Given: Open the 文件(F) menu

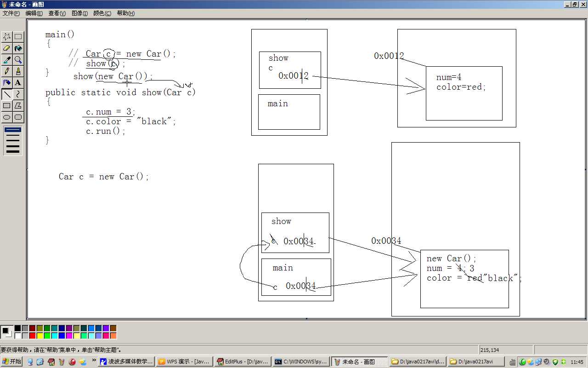Looking at the screenshot, I should tap(11, 13).
